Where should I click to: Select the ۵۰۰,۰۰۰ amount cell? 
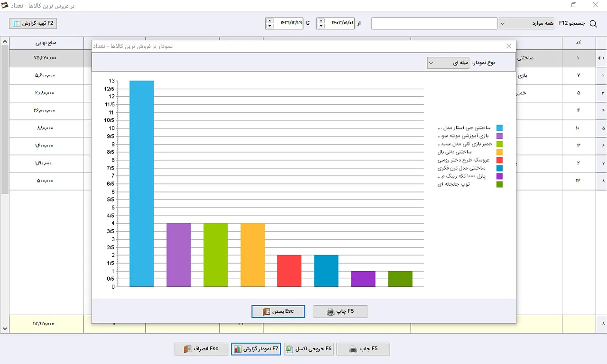pyautogui.click(x=46, y=181)
